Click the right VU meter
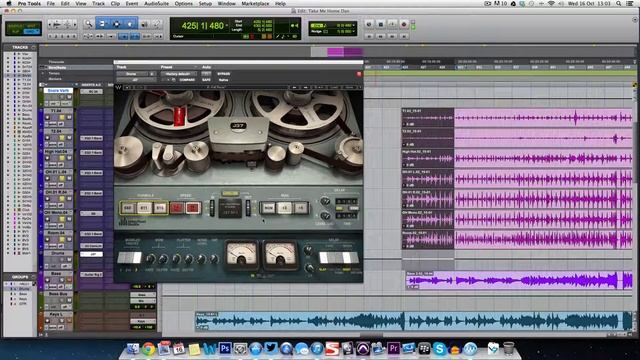The image size is (640, 360). (x=280, y=255)
